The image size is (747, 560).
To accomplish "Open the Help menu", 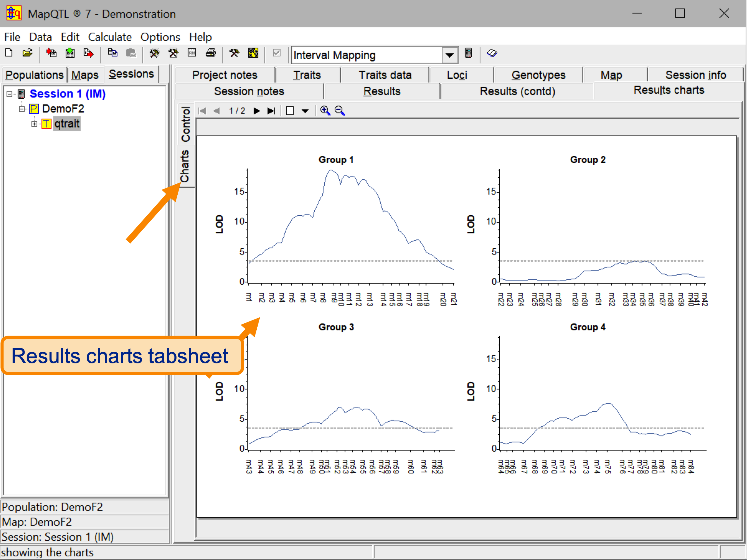I will 200,37.
